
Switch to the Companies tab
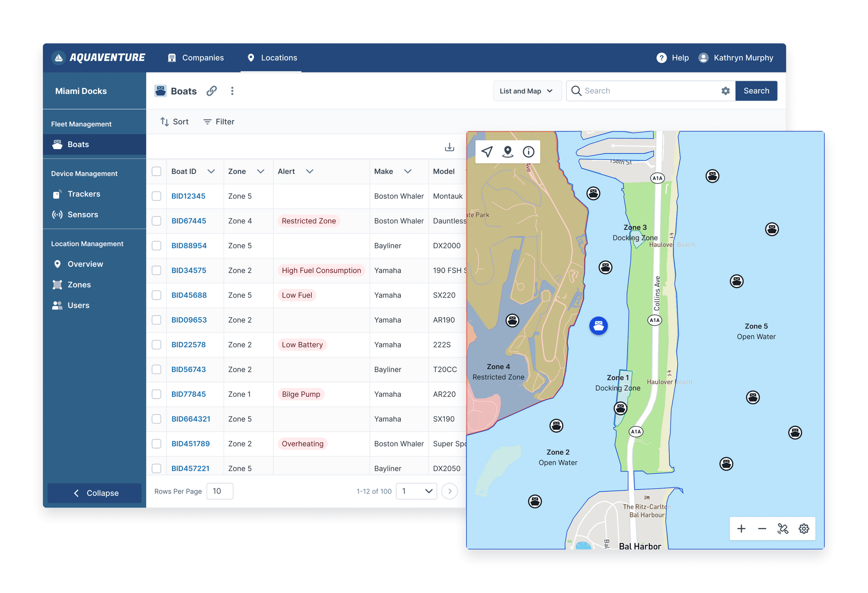click(196, 58)
